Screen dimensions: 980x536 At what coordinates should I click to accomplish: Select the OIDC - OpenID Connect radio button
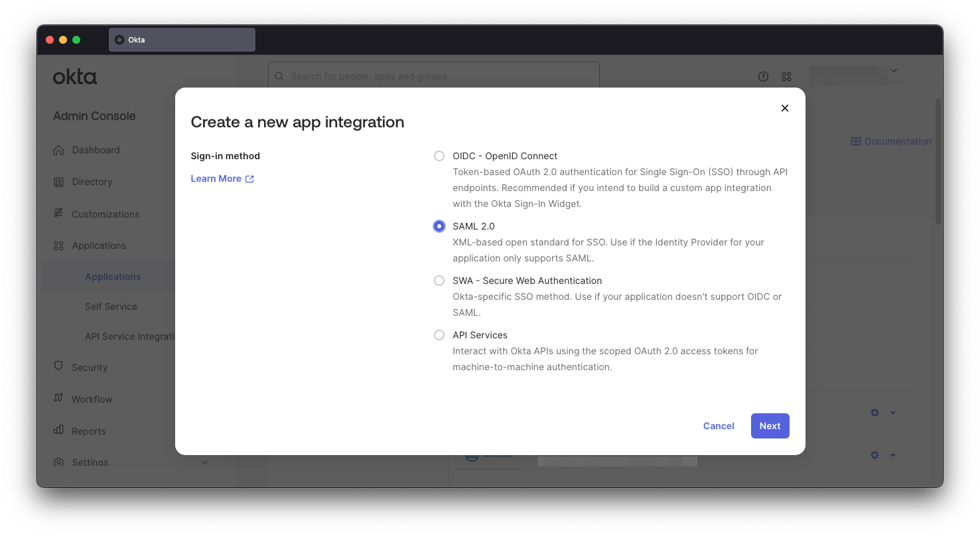(439, 155)
